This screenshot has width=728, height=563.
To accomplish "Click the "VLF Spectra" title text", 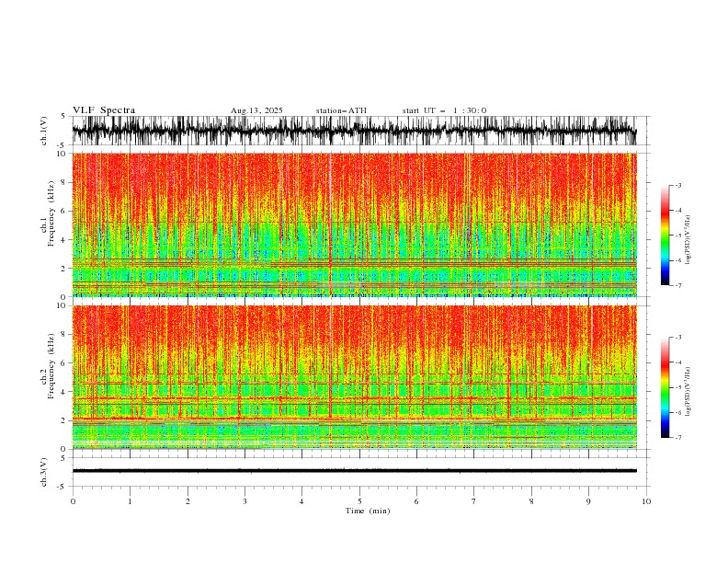I will point(104,110).
